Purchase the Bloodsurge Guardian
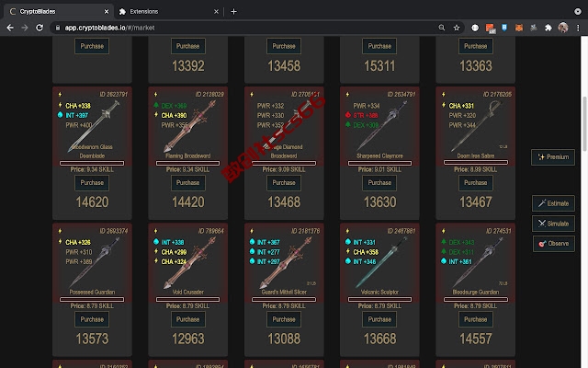This screenshot has height=368, width=588. [x=476, y=319]
